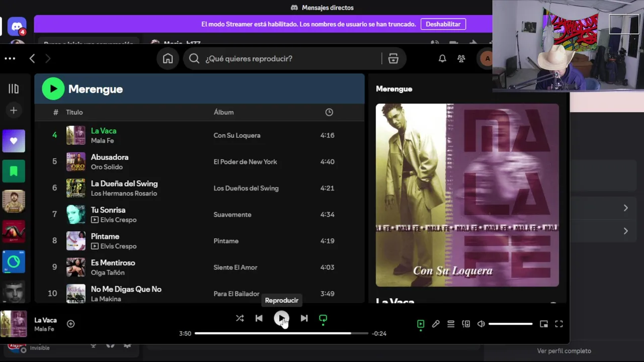Open the El Poder de New York album link
The width and height of the screenshot is (644, 362).
(x=246, y=162)
